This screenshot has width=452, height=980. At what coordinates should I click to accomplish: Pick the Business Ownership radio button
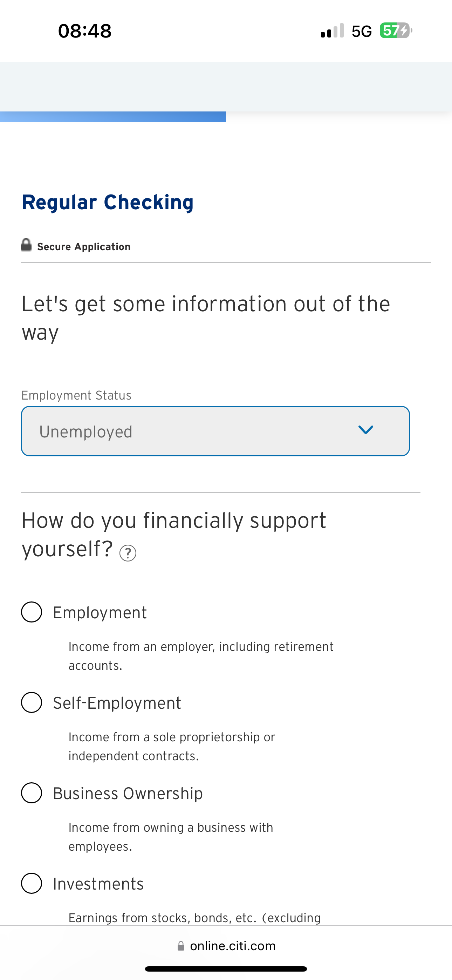[32, 793]
